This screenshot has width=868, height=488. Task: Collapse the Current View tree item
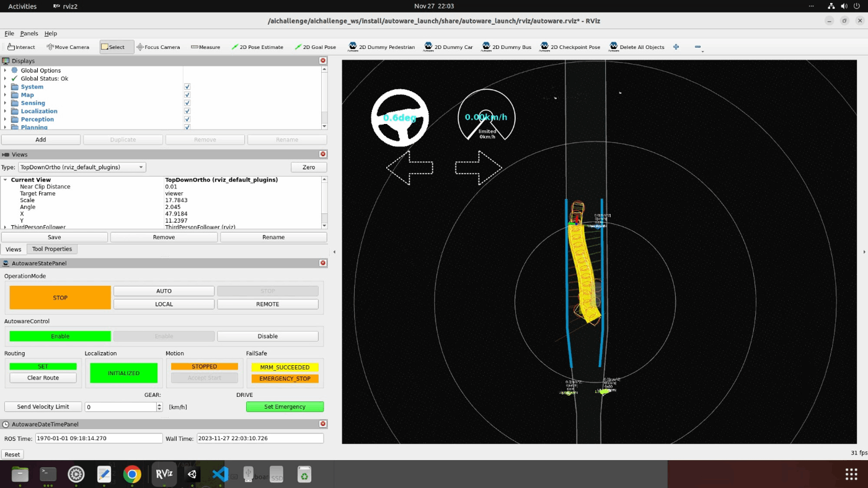click(5, 180)
